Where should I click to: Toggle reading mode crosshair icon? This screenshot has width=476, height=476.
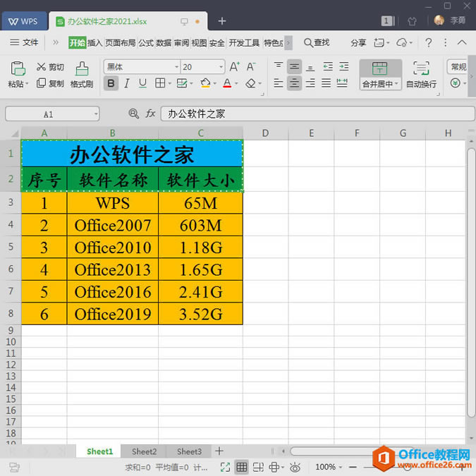click(274, 468)
